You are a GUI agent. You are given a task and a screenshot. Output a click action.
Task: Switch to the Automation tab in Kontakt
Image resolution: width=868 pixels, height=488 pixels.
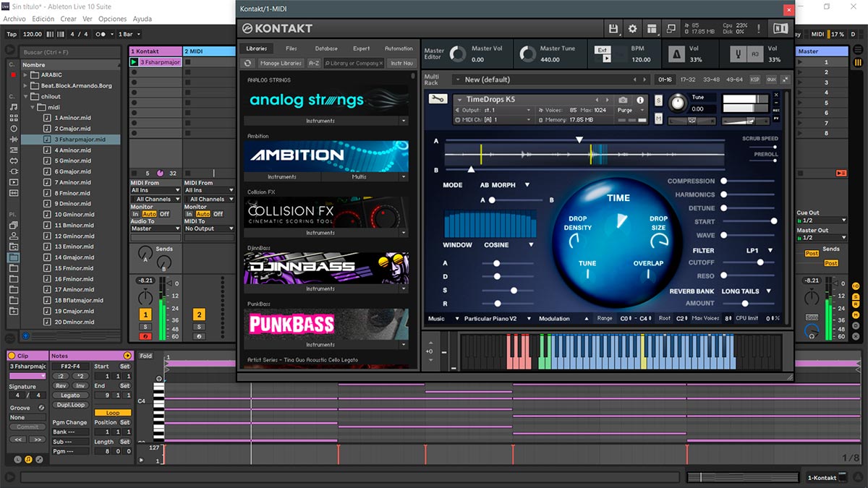tap(399, 48)
